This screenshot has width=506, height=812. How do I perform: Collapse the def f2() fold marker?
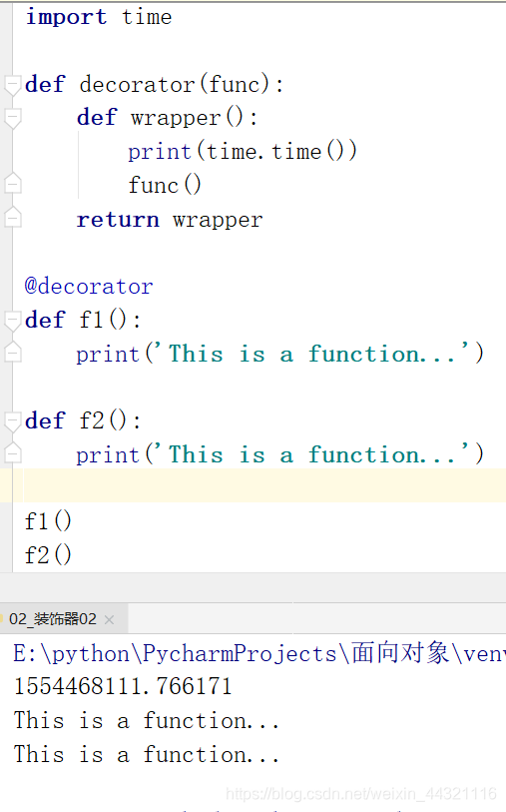(12, 421)
